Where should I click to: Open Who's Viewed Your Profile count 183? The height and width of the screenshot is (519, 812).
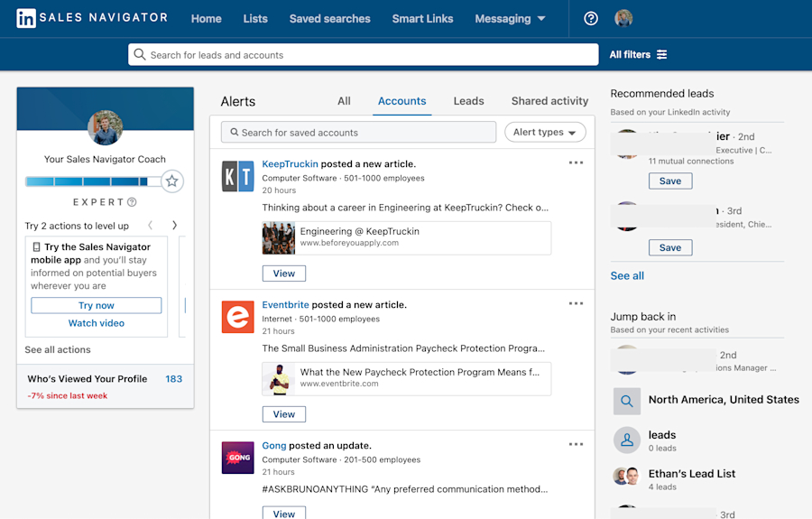173,378
